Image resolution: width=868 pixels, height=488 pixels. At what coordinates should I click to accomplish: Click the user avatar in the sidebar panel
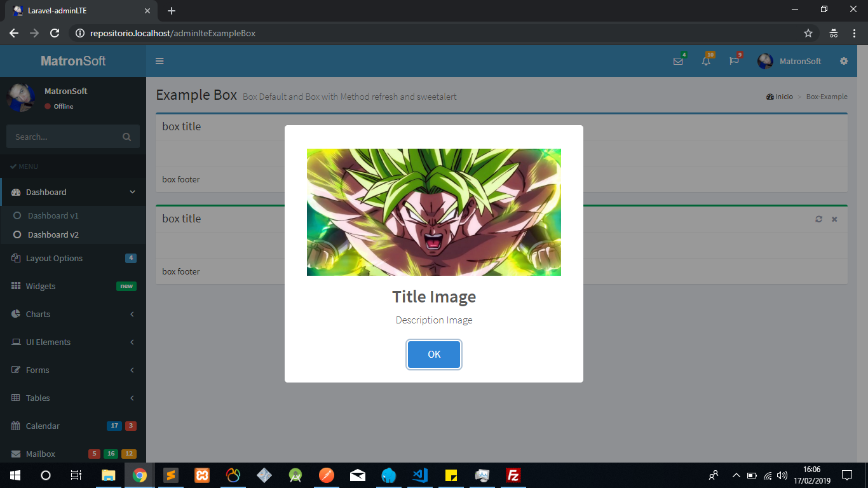(21, 97)
